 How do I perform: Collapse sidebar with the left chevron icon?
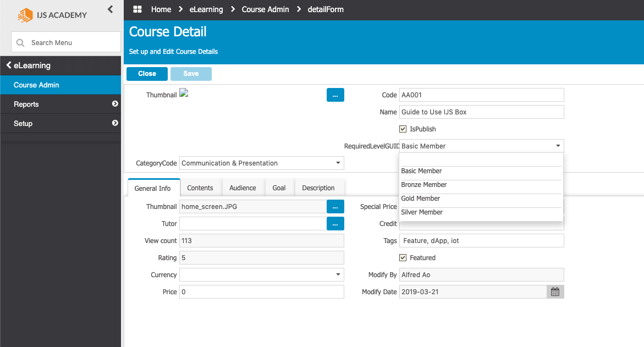tap(110, 9)
